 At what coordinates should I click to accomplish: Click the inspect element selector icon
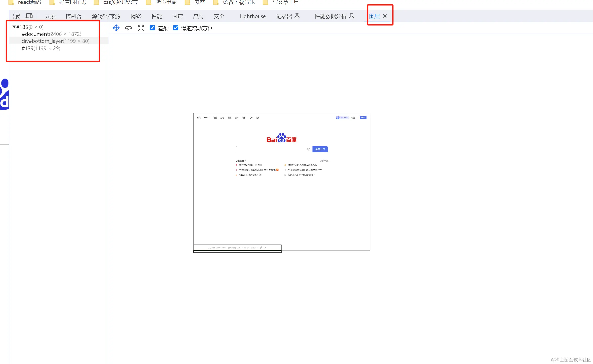click(17, 16)
